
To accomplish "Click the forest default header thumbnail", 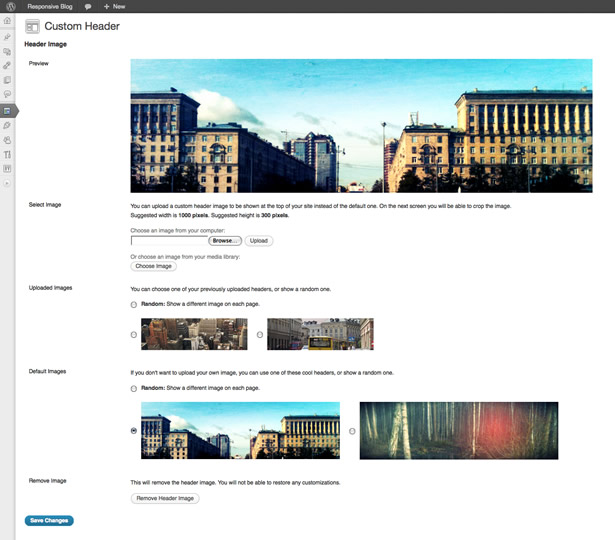I will tap(459, 431).
